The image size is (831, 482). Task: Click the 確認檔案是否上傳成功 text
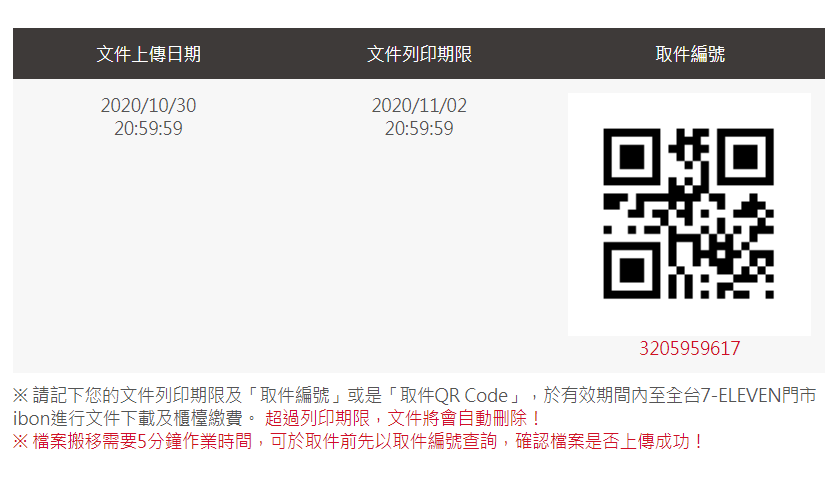point(602,441)
